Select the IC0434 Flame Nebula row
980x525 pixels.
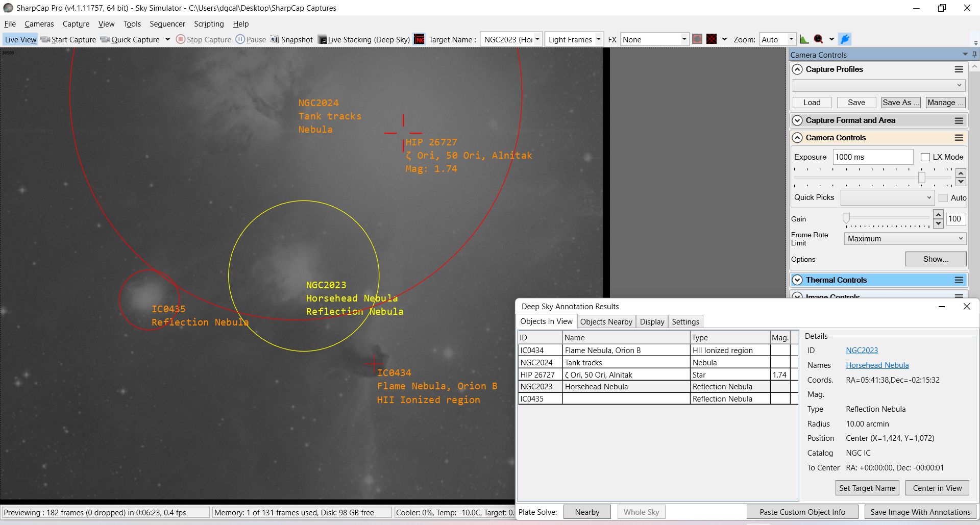pyautogui.click(x=657, y=351)
